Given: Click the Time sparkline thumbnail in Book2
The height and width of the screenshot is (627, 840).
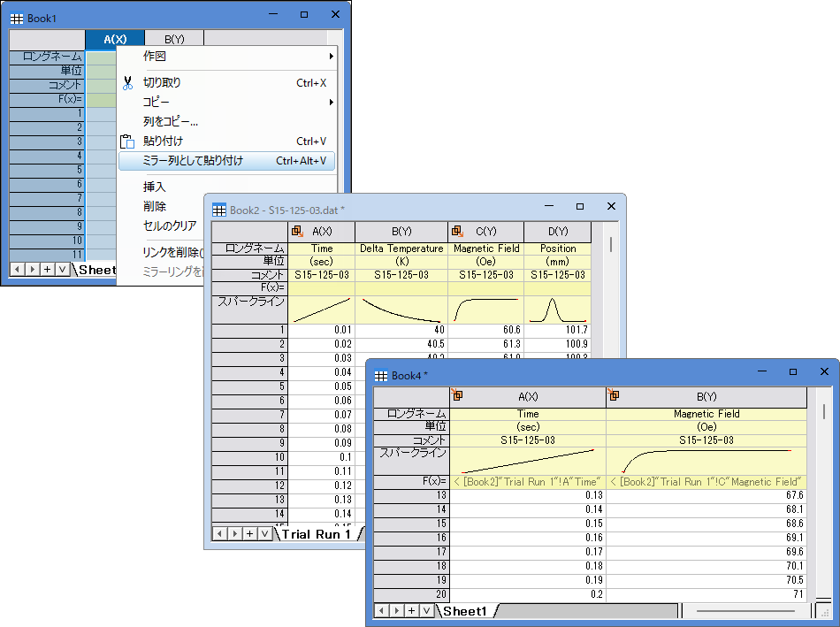Looking at the screenshot, I should click(x=322, y=310).
